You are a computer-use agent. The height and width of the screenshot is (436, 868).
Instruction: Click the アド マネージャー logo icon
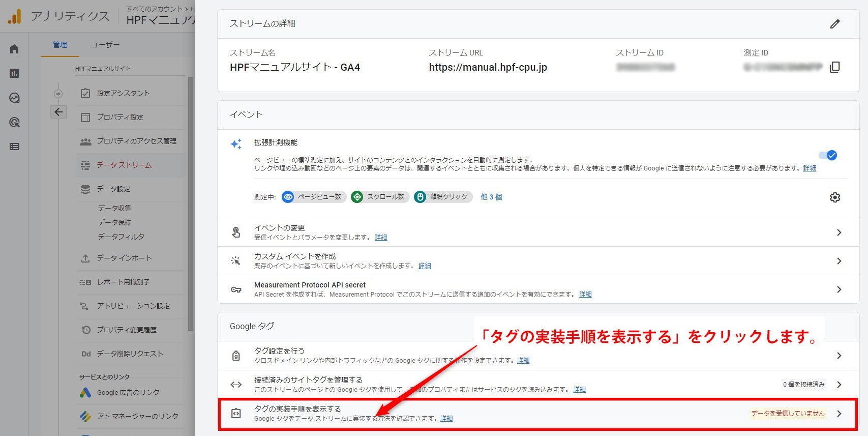[85, 416]
